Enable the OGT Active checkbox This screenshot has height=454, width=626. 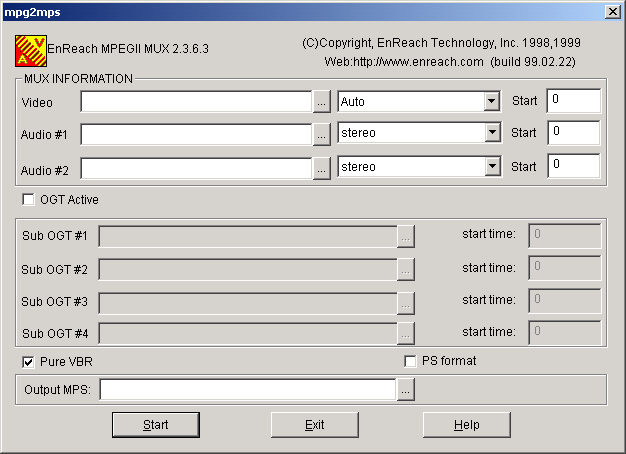[x=27, y=199]
